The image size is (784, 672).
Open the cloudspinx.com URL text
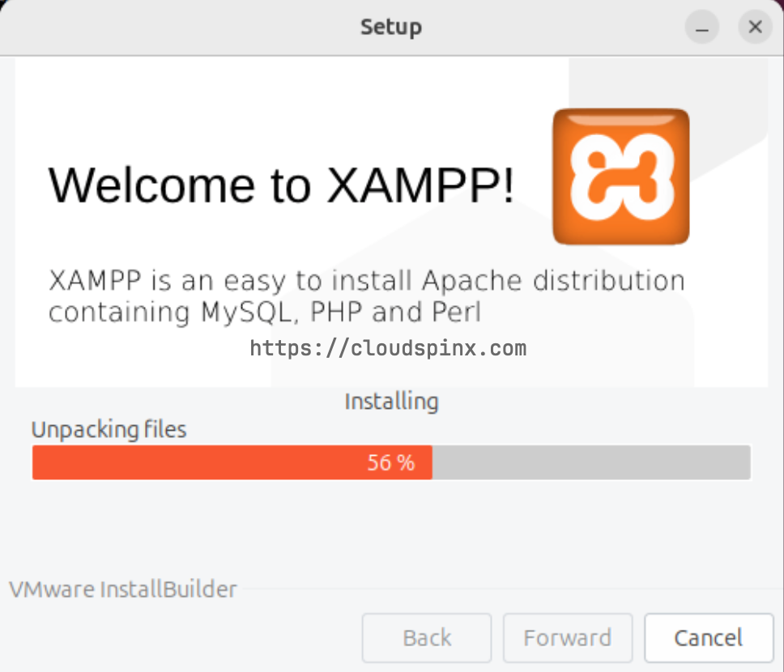388,348
